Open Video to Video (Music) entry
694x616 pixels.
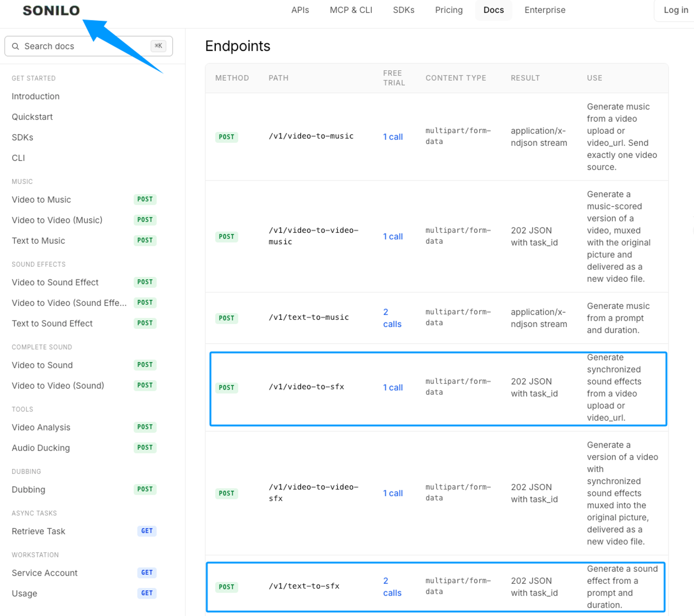click(57, 220)
